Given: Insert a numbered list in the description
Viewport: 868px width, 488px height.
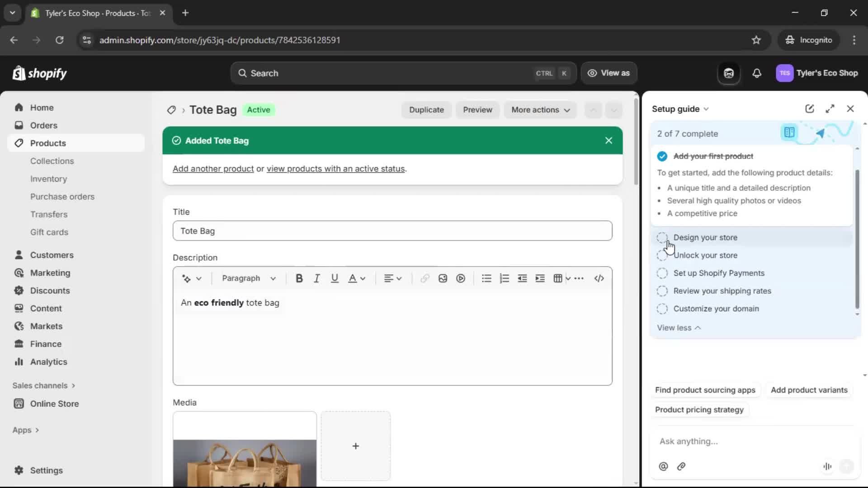Looking at the screenshot, I should [x=504, y=278].
